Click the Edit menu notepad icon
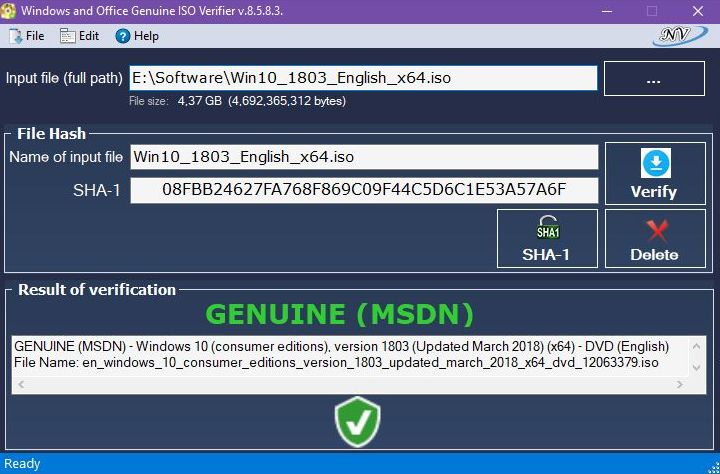The image size is (720, 474). coord(67,36)
